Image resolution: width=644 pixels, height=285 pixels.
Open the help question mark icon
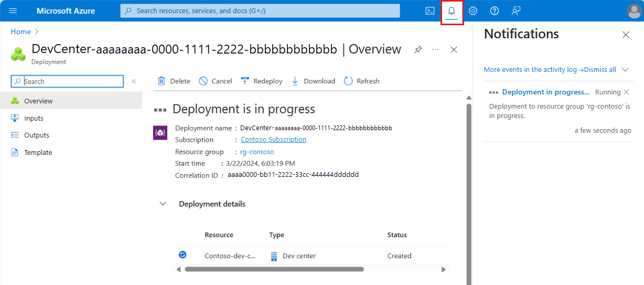[x=494, y=11]
